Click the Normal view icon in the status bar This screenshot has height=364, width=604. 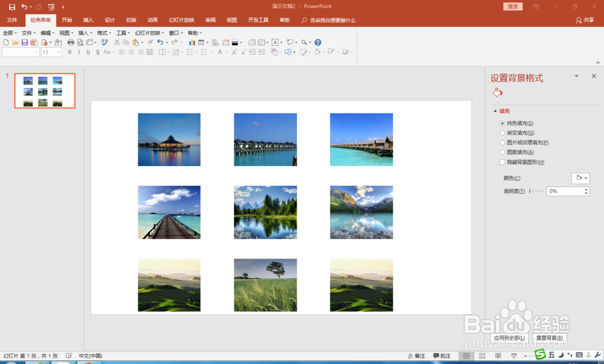(466, 356)
